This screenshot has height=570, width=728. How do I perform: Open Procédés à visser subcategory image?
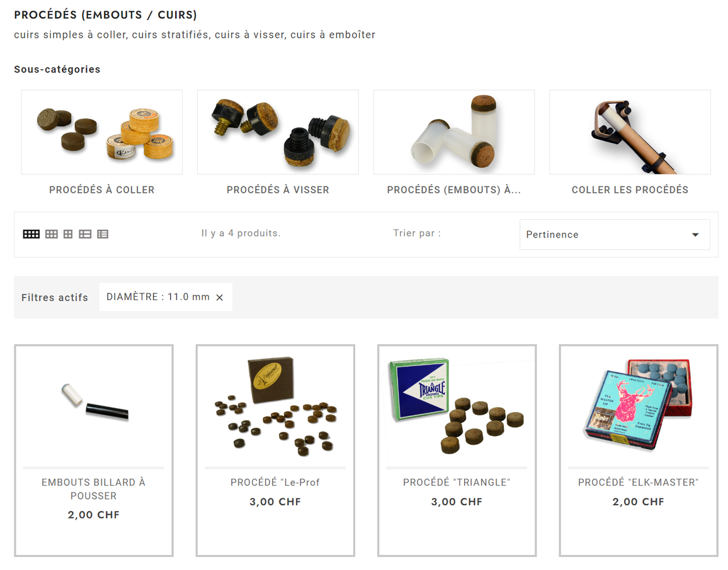click(x=278, y=132)
